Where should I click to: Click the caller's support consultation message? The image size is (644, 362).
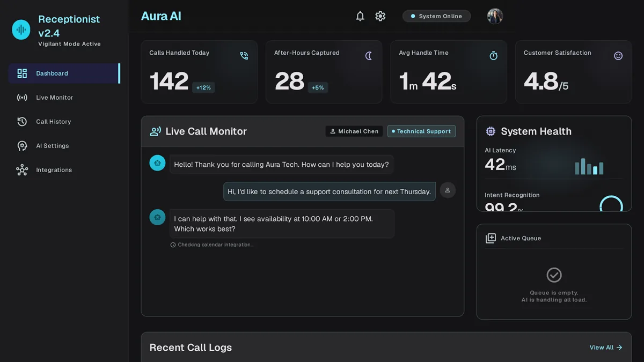[330, 191]
